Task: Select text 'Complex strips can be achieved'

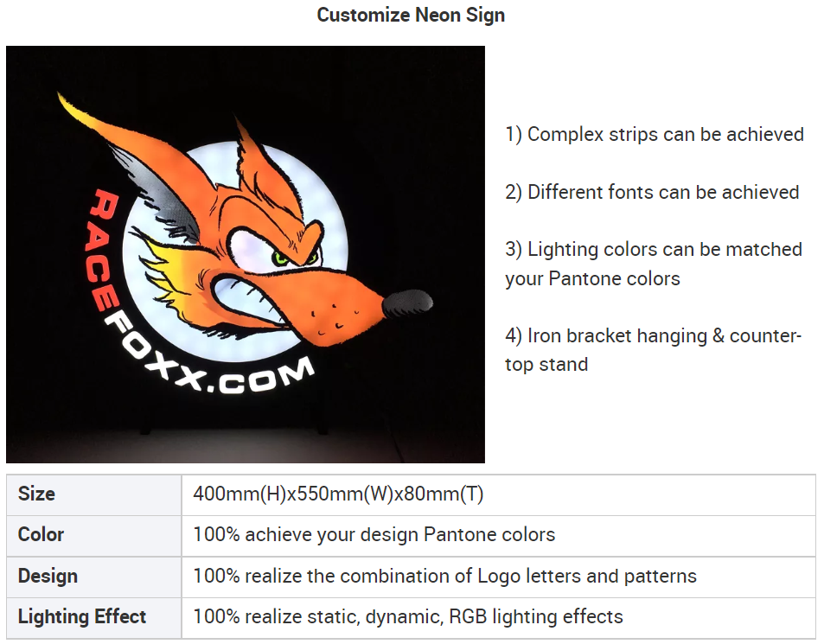Action: [x=665, y=135]
